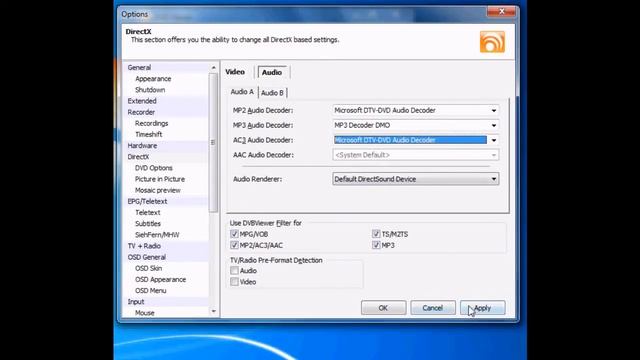Open the OSD Appearance section
The height and width of the screenshot is (360, 640).
tap(160, 280)
